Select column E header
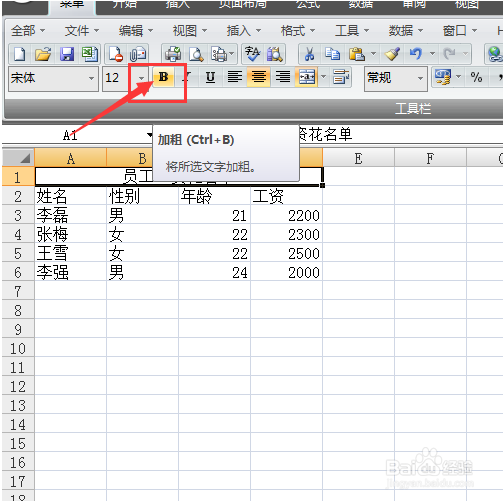504x502 pixels. (x=358, y=158)
